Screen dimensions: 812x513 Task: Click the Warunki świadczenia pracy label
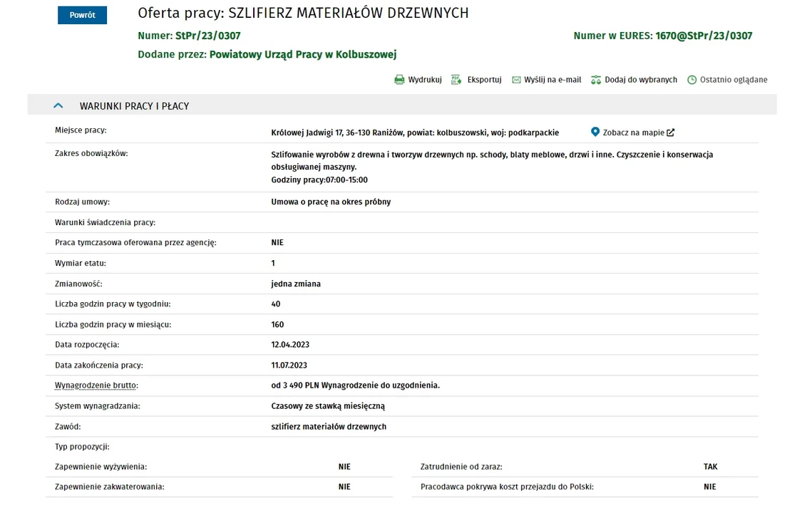click(x=105, y=222)
